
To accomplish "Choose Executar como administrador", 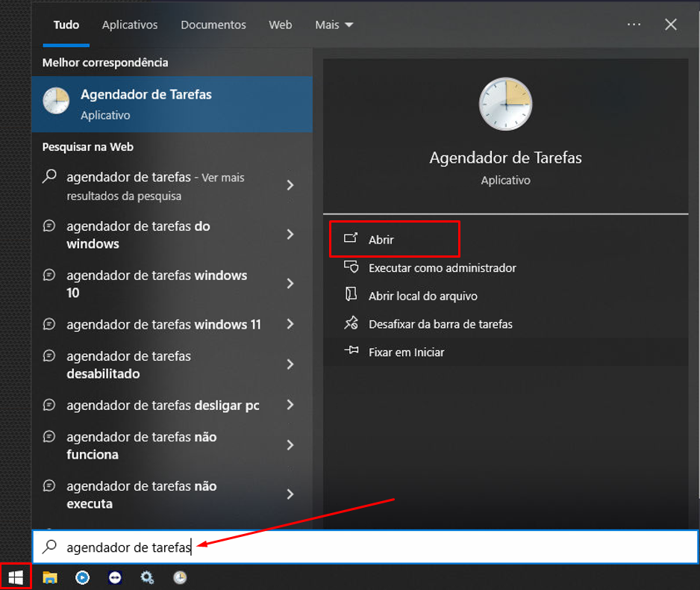I will pos(442,268).
